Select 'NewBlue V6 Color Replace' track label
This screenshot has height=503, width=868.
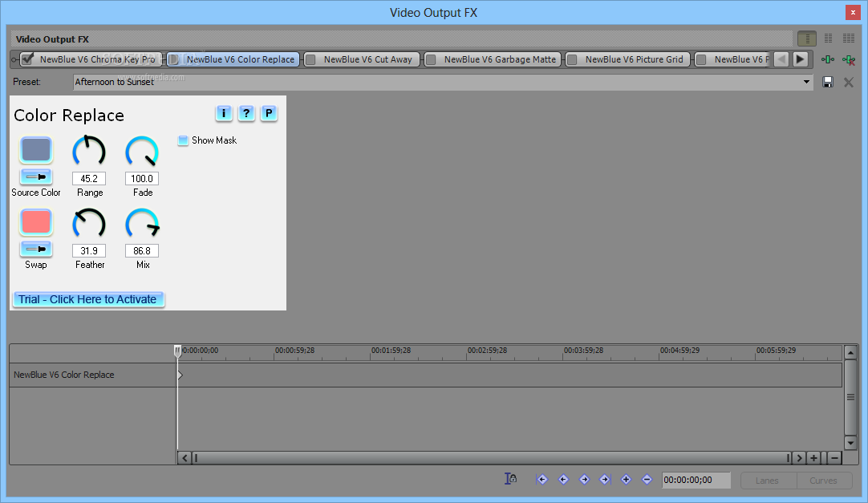(64, 375)
